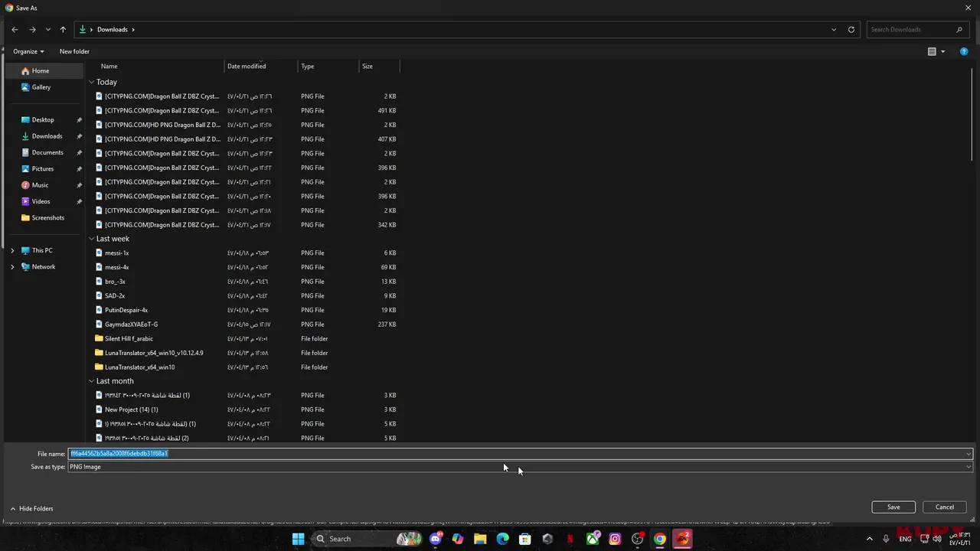The image size is (980, 551).
Task: Click the Cancel button
Action: tap(945, 507)
